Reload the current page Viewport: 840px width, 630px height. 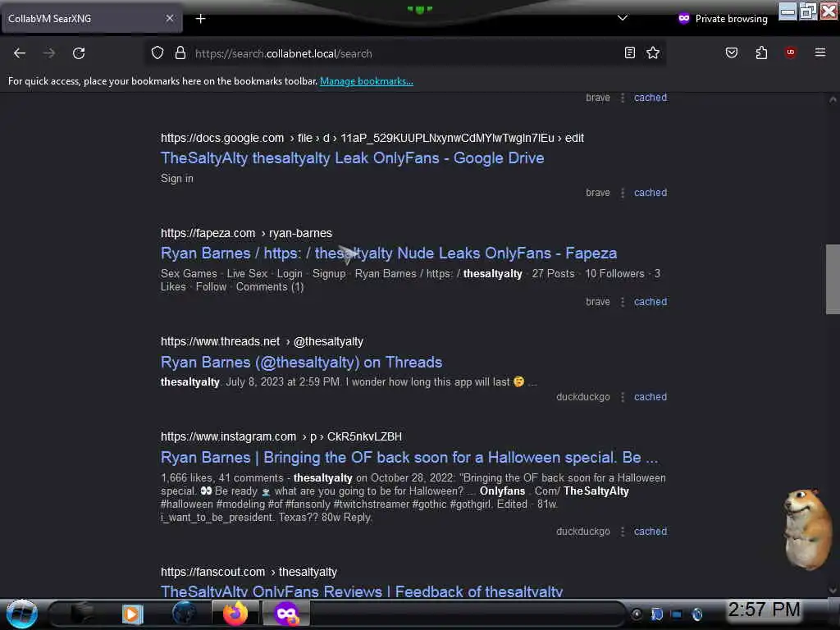pos(79,53)
